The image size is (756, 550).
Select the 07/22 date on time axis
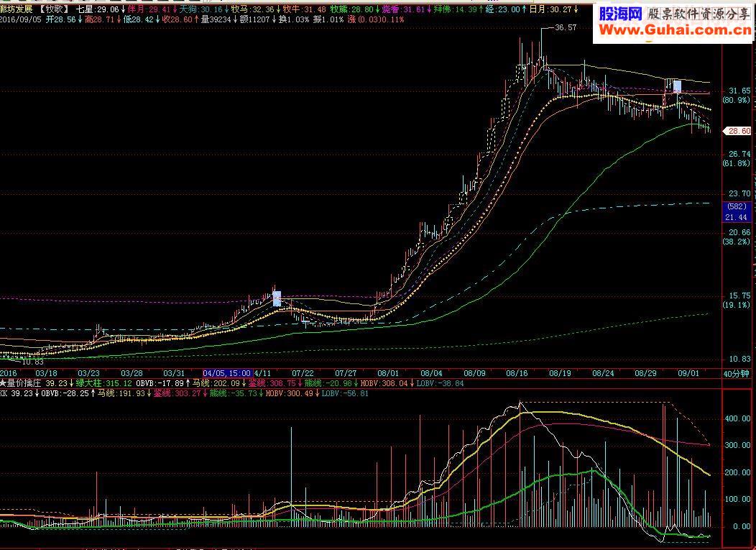pos(303,373)
